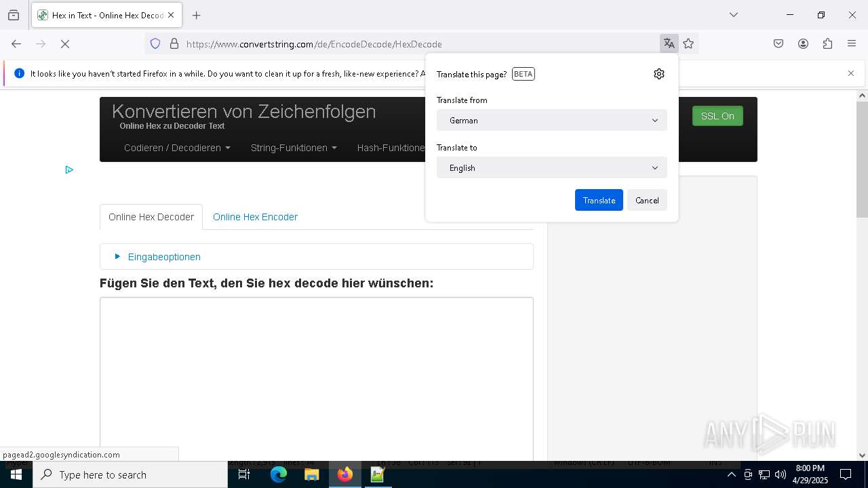Show hidden system tray icons
Screen dimensions: 868x488
coord(731,474)
